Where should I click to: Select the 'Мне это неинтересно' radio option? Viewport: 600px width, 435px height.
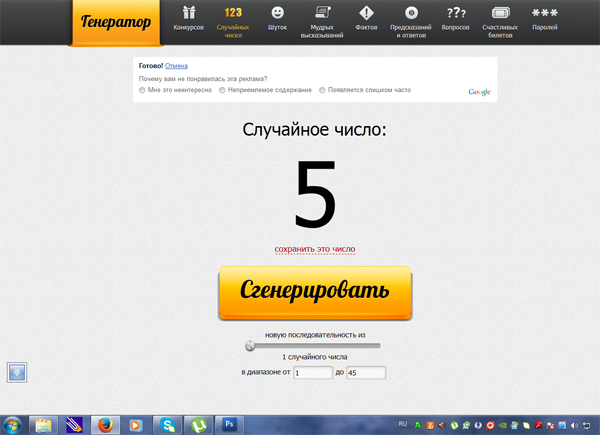142,90
